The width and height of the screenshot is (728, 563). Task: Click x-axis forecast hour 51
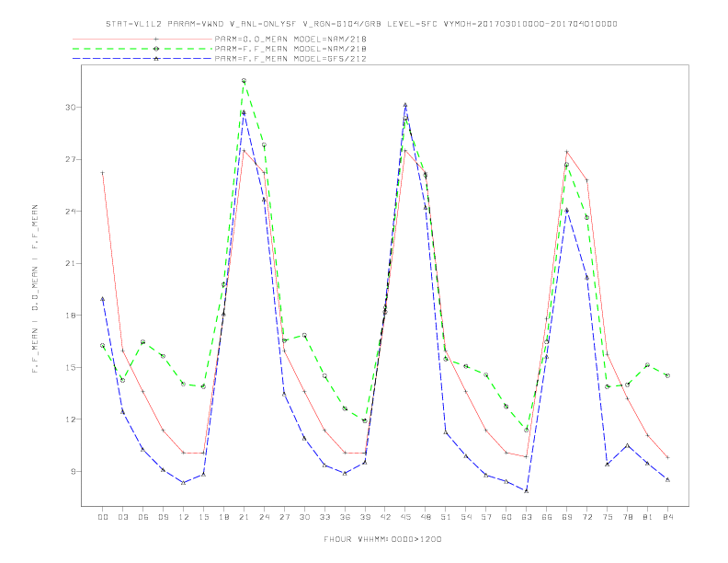coord(446,517)
